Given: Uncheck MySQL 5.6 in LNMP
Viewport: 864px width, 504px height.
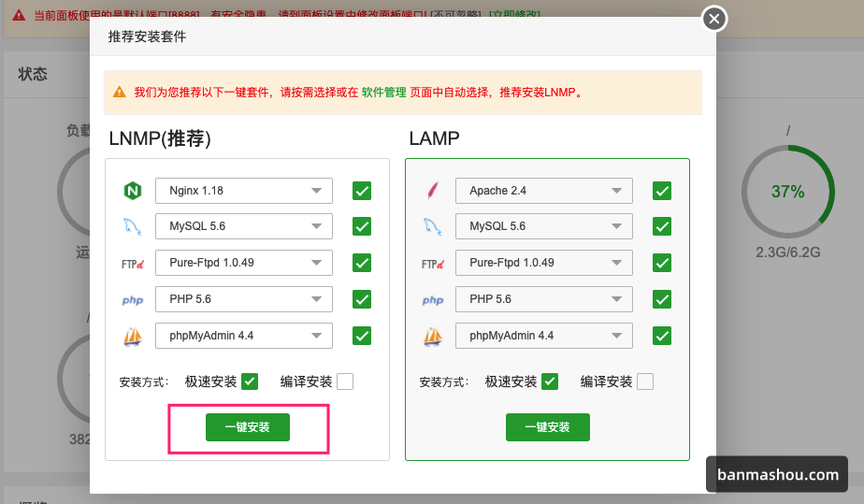Looking at the screenshot, I should pyautogui.click(x=362, y=226).
